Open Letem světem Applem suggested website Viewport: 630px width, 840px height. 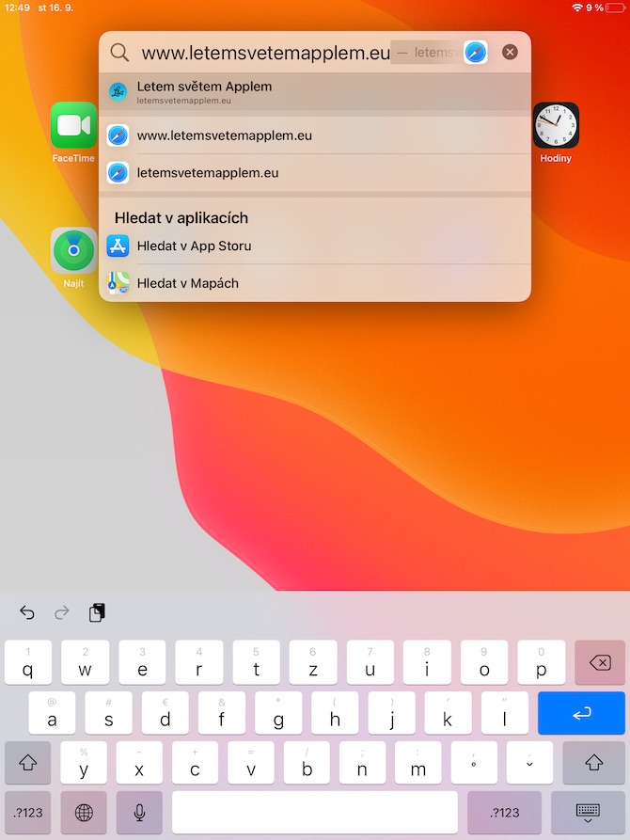pyautogui.click(x=315, y=92)
